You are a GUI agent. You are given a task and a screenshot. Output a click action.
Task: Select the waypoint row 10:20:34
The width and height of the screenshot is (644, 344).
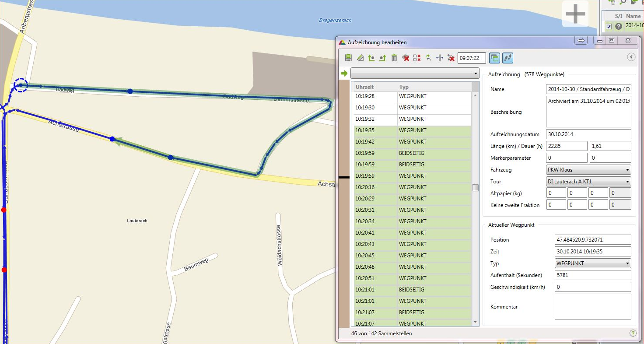pos(413,221)
